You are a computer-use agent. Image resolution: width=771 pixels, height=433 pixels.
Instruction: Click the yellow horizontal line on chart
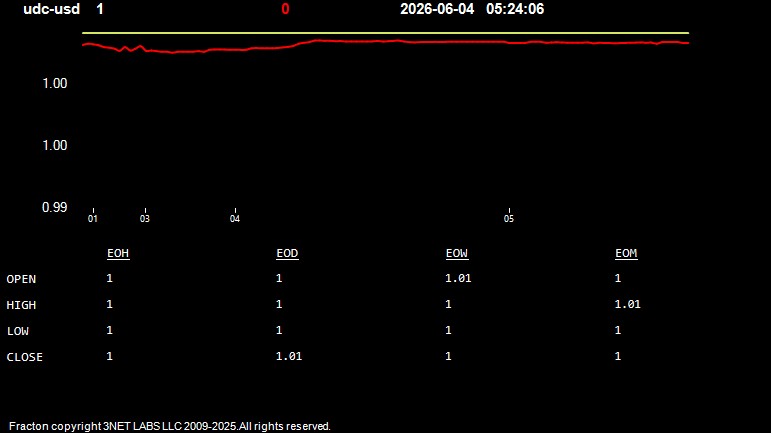pos(386,33)
